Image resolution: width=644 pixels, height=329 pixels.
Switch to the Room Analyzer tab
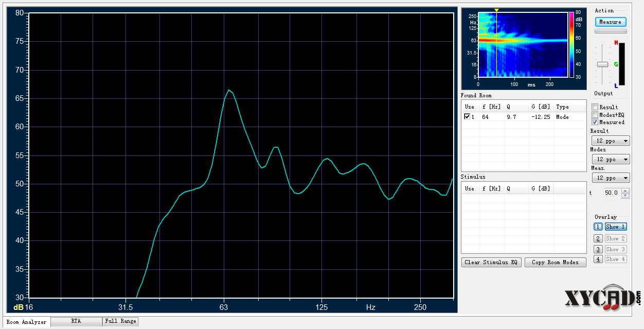click(27, 322)
